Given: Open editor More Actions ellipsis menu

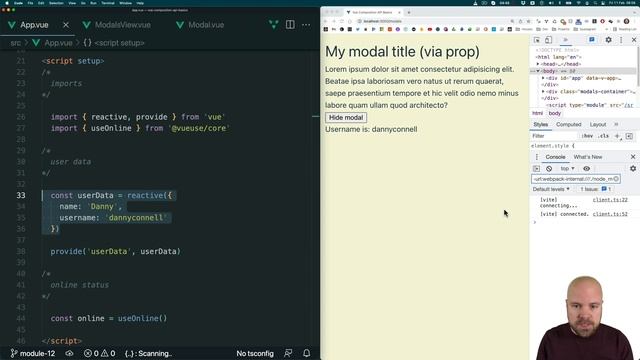Looking at the screenshot, I should point(306,25).
